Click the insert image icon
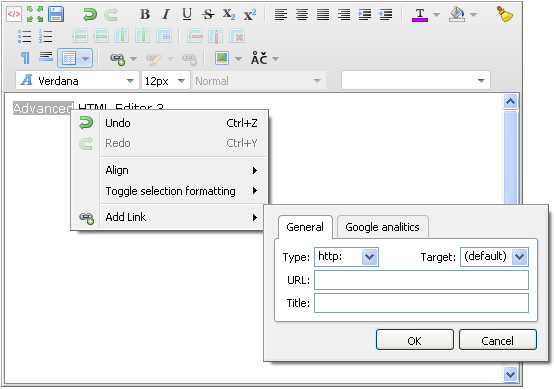The height and width of the screenshot is (390, 554). pyautogui.click(x=222, y=58)
